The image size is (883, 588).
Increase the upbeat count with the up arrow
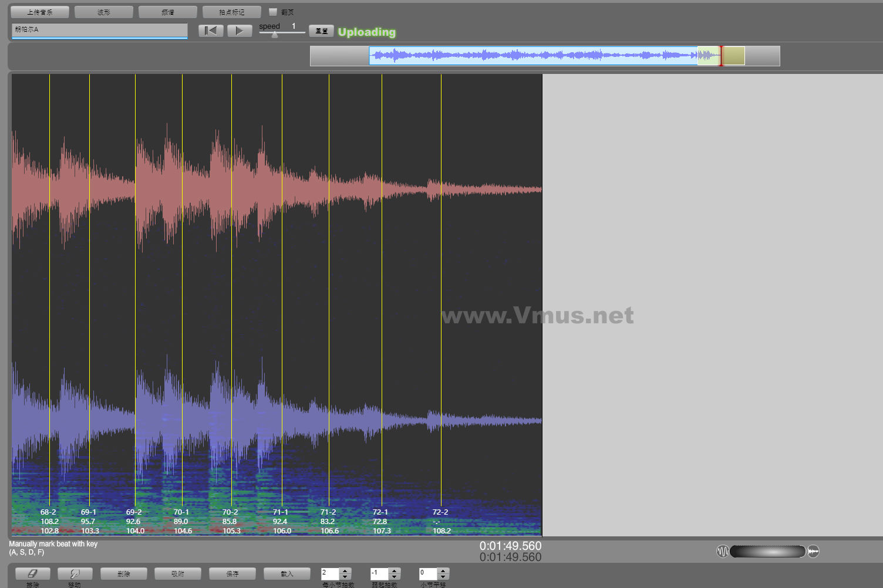click(x=395, y=570)
